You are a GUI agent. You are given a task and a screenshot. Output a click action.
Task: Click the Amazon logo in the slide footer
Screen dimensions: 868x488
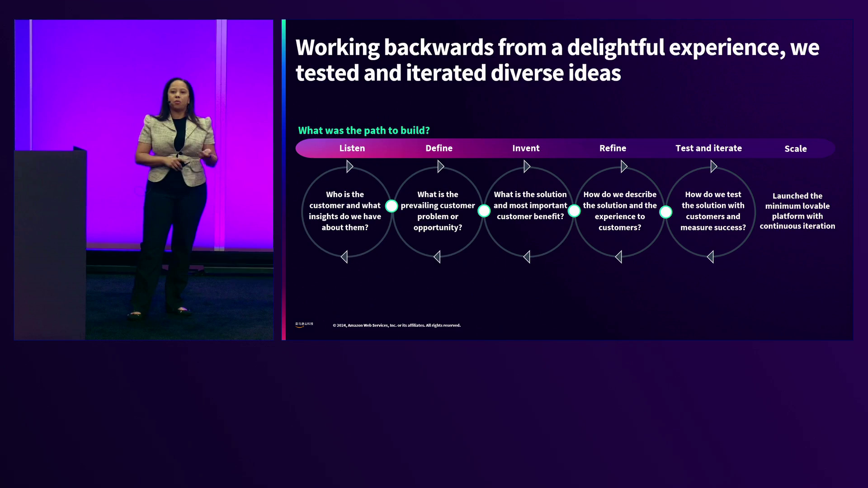(304, 324)
